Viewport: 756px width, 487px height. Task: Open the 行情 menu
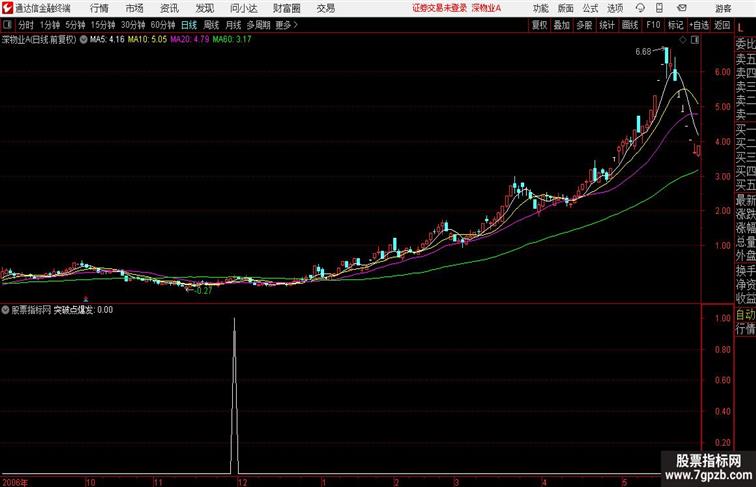tap(99, 8)
